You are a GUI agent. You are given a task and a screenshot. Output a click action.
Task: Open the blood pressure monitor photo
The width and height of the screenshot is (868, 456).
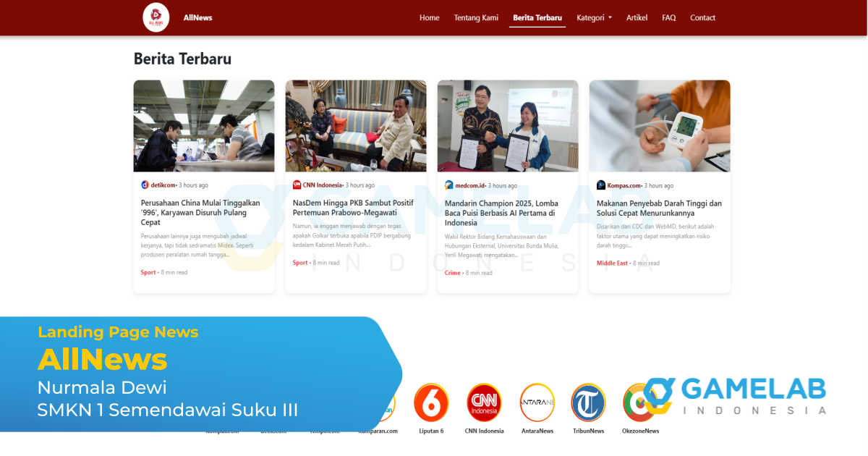coord(660,126)
